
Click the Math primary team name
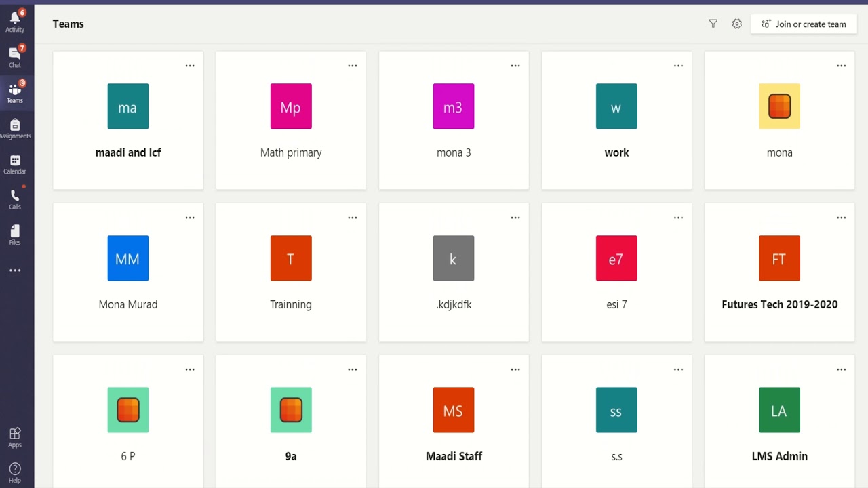point(291,152)
